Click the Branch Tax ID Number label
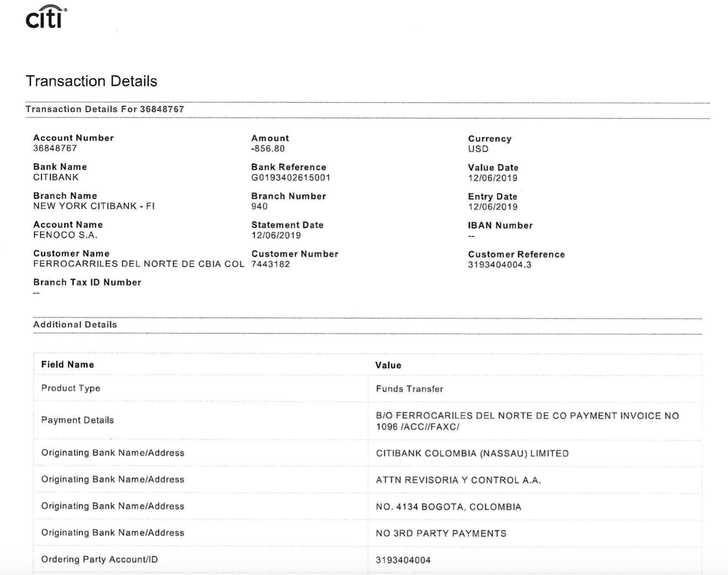The image size is (728, 575). tap(88, 282)
